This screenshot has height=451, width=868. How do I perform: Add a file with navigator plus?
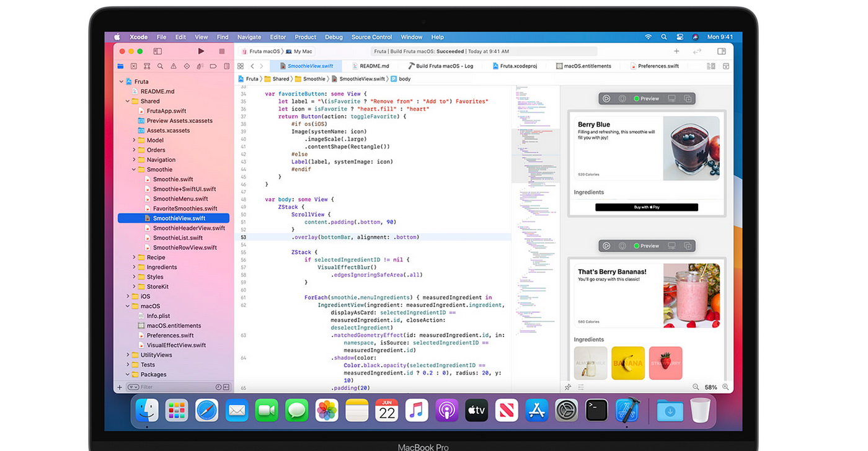click(120, 387)
